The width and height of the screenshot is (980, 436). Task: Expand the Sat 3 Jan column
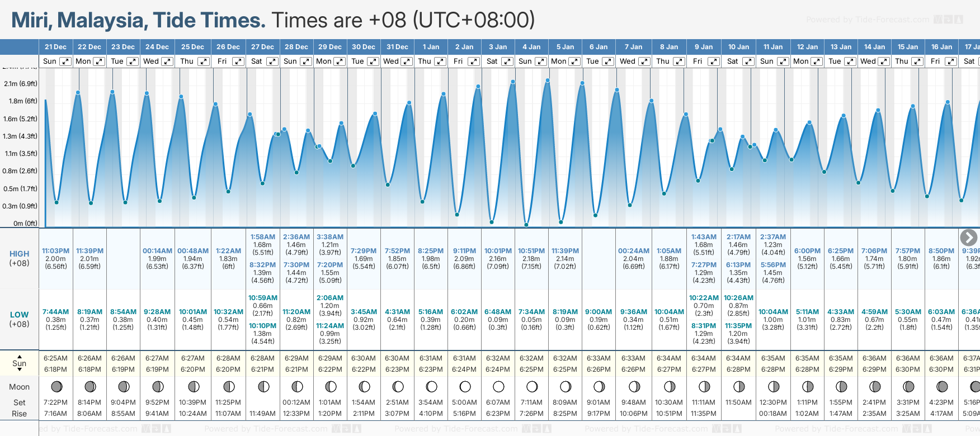(507, 61)
